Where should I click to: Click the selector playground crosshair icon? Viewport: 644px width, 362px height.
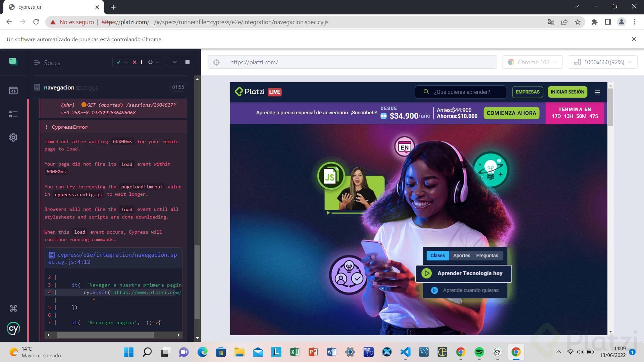[x=216, y=62]
